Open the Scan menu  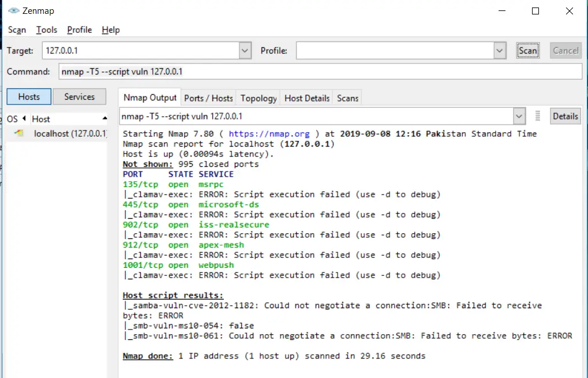(17, 29)
